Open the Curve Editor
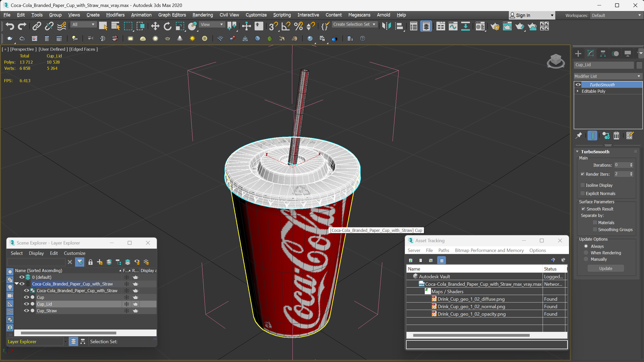644x362 pixels. coord(453,26)
